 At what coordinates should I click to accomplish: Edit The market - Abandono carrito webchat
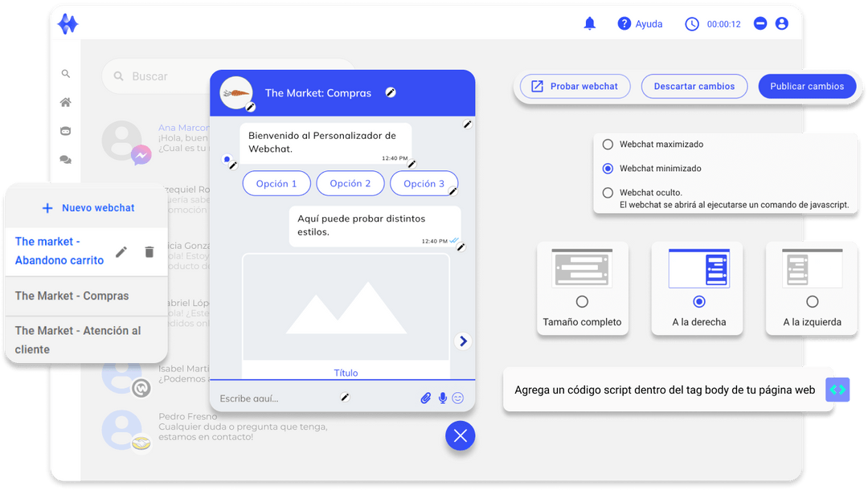121,252
